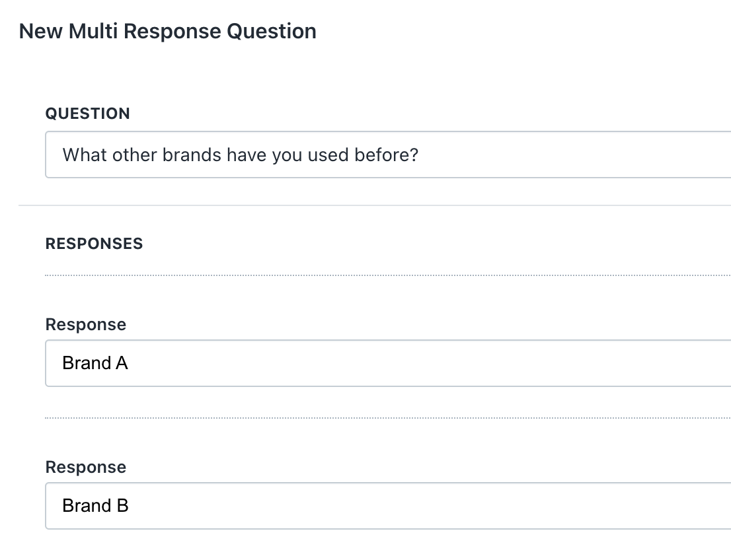Image resolution: width=731 pixels, height=560 pixels.
Task: Click the RESPONSES section label
Action: (94, 244)
